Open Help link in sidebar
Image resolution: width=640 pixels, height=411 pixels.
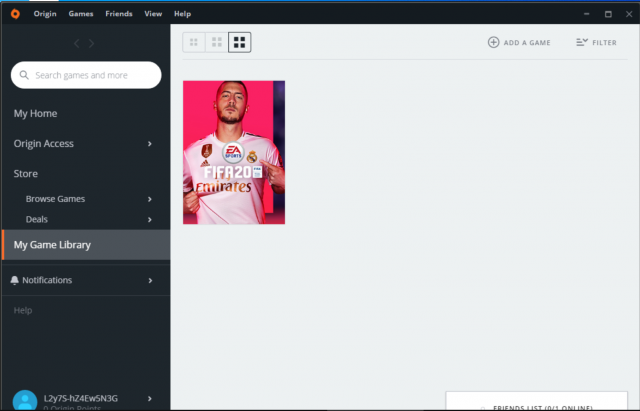point(23,311)
